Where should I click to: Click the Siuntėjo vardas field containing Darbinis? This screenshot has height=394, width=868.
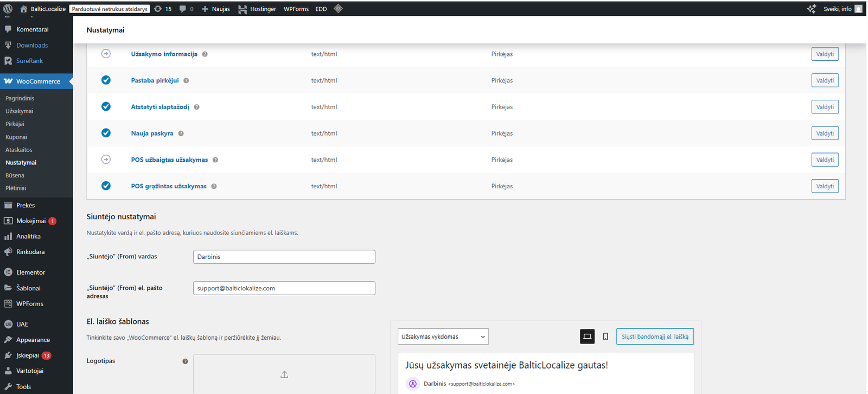pos(284,257)
